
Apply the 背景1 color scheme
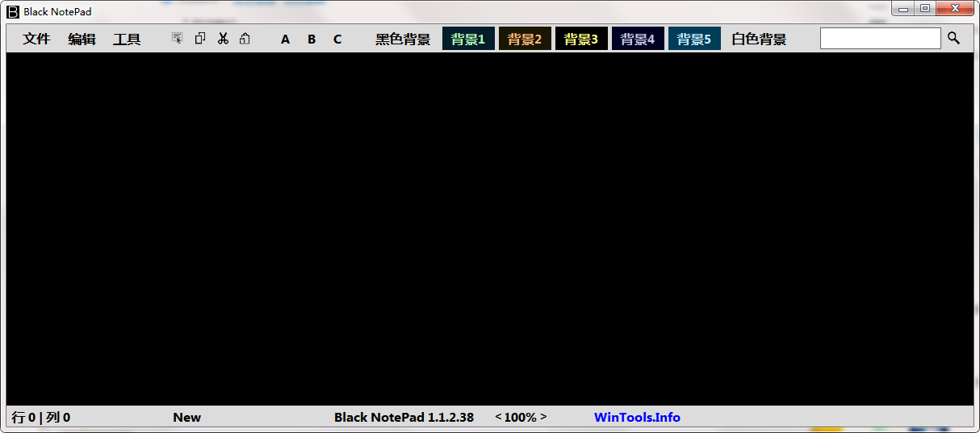[468, 39]
